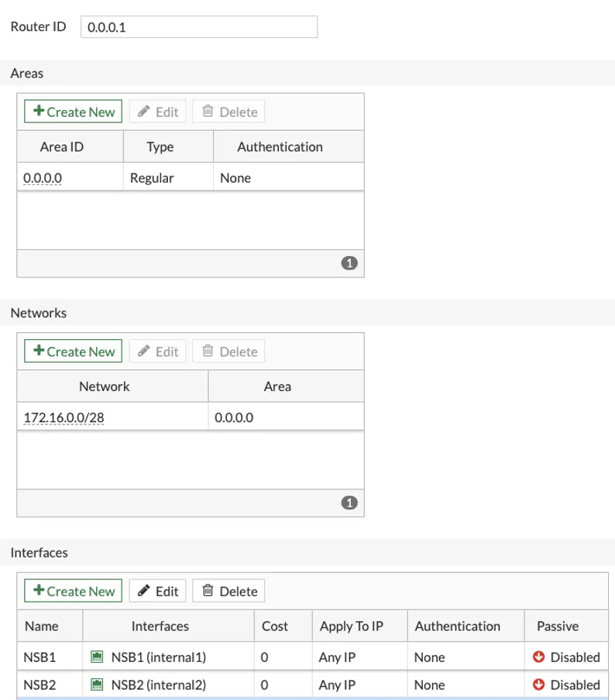
Task: Click the plus icon in Interfaces Create New
Action: click(x=39, y=590)
